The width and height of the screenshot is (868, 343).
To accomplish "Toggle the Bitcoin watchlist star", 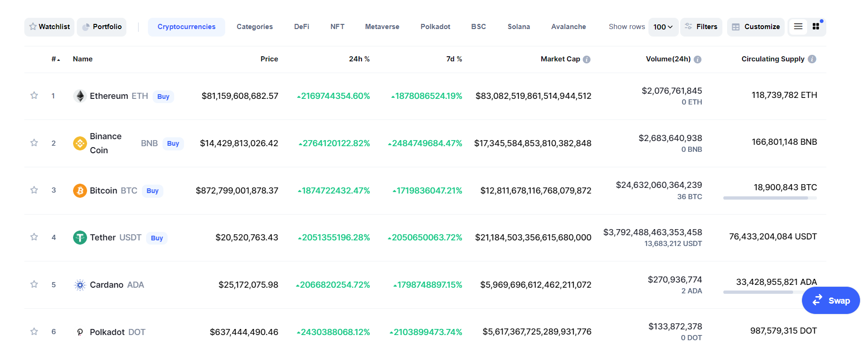I will 34,190.
